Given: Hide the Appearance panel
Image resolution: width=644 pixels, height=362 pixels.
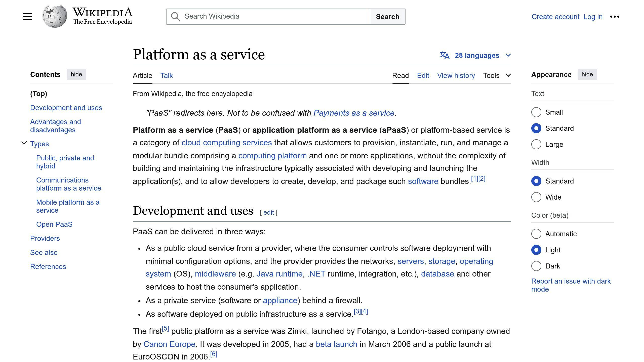Looking at the screenshot, I should pyautogui.click(x=587, y=74).
